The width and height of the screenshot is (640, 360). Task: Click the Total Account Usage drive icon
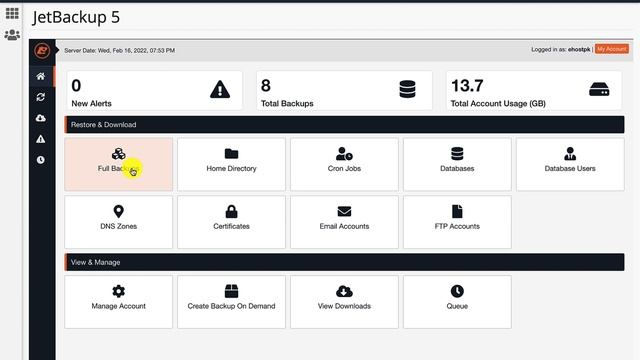(599, 89)
